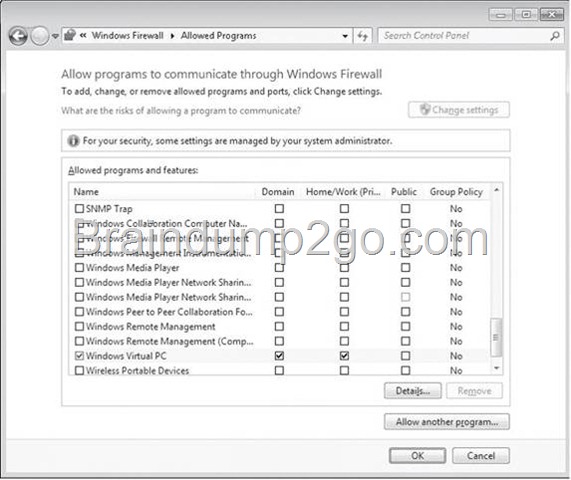
Task: Click the Home/Work (Private) column header
Action: click(343, 192)
